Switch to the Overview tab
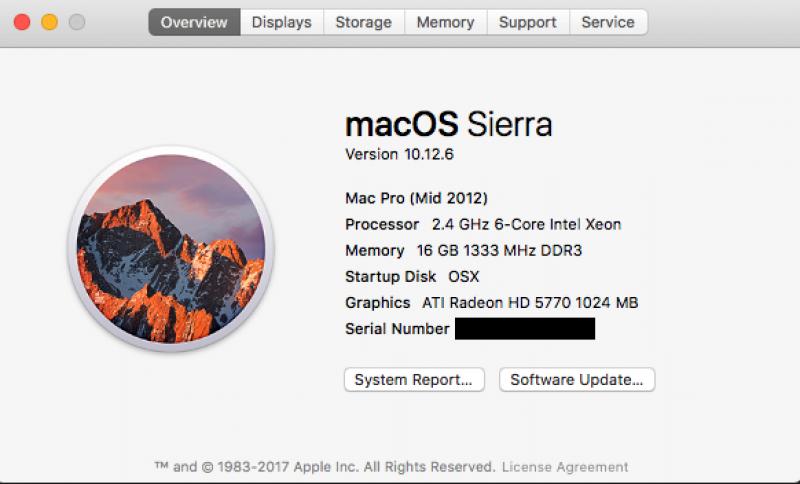This screenshot has height=484, width=800. coord(194,22)
